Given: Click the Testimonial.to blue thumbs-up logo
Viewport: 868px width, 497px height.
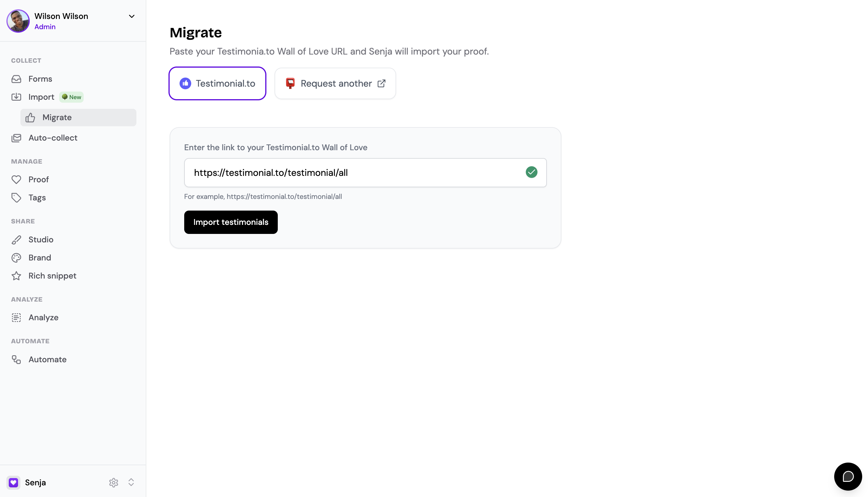Looking at the screenshot, I should click(185, 83).
